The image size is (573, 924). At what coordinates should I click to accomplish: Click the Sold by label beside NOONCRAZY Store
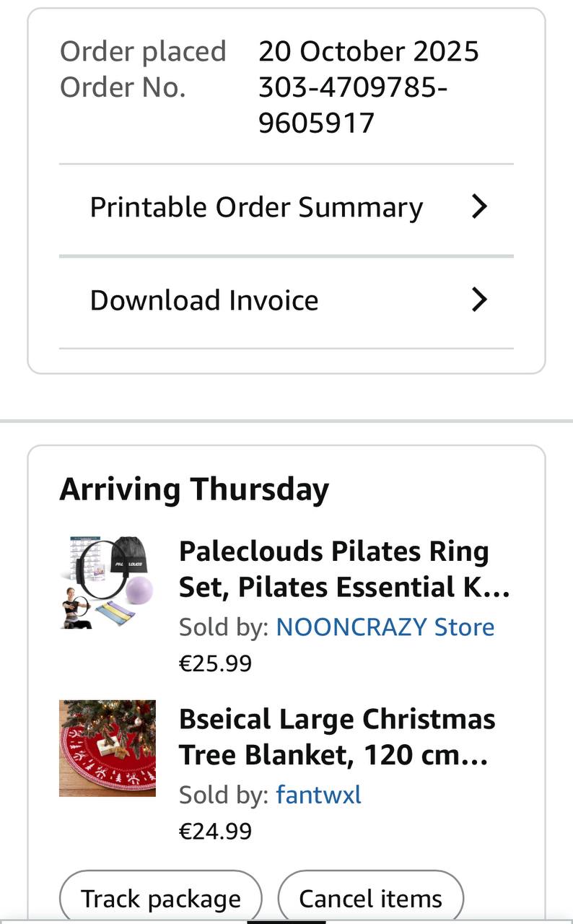click(x=224, y=627)
